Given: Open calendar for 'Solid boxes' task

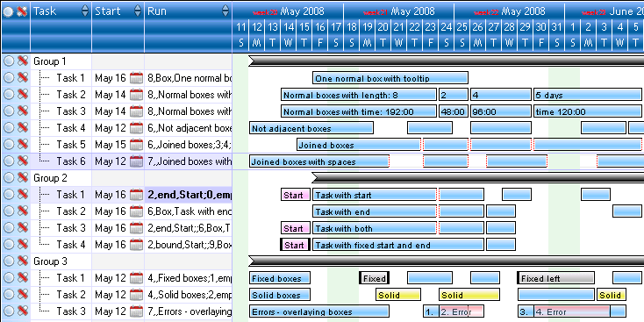Looking at the screenshot, I should point(136,295).
